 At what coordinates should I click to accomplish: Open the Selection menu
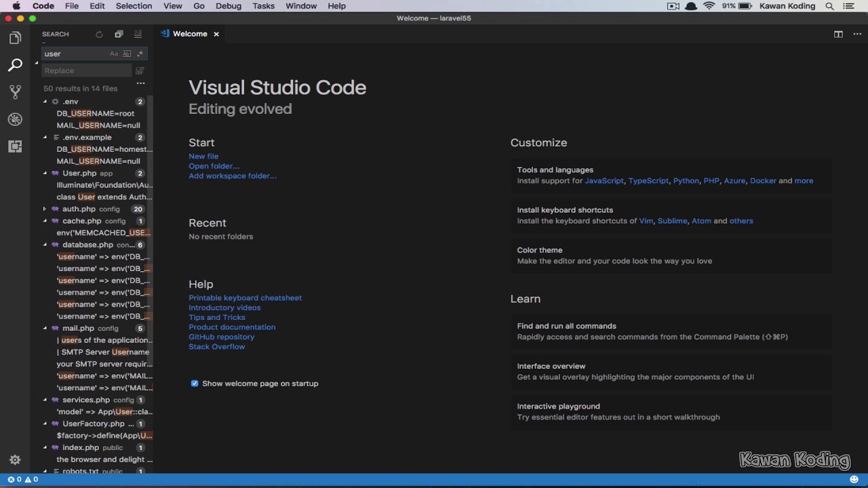pyautogui.click(x=134, y=6)
